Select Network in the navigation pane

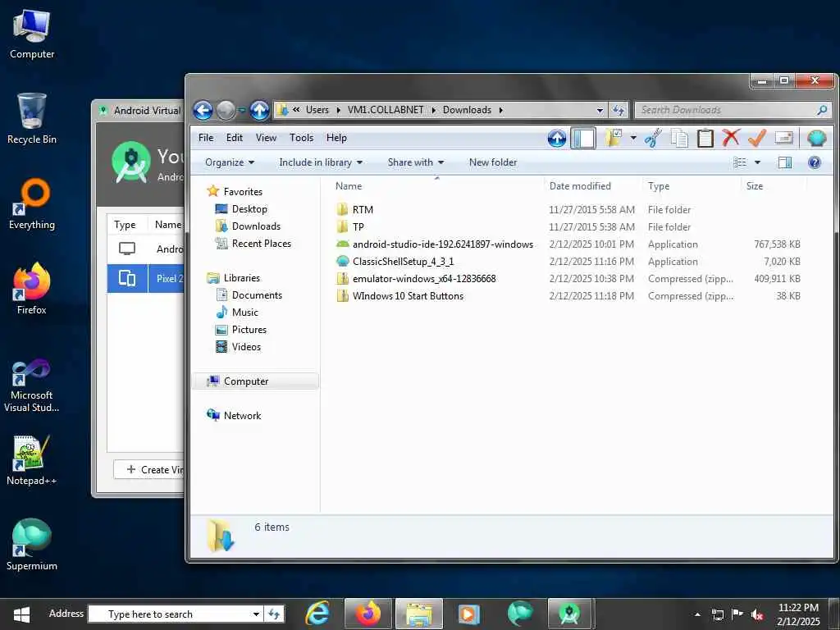coord(242,416)
